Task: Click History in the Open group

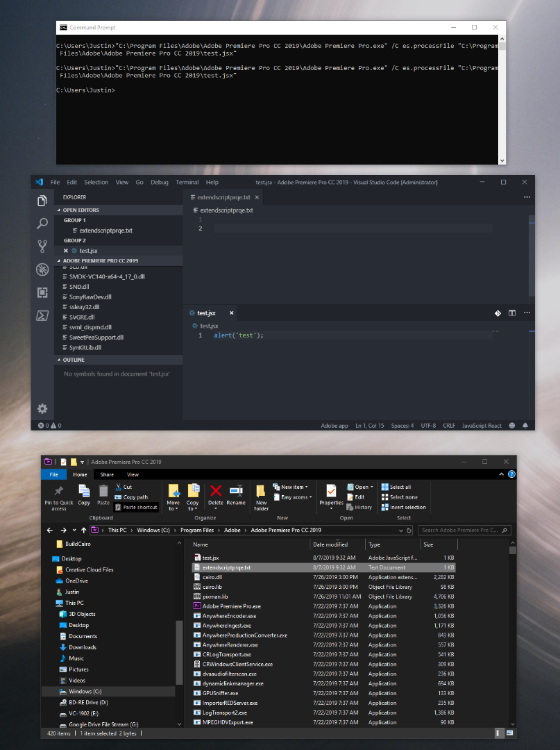Action: point(359,507)
